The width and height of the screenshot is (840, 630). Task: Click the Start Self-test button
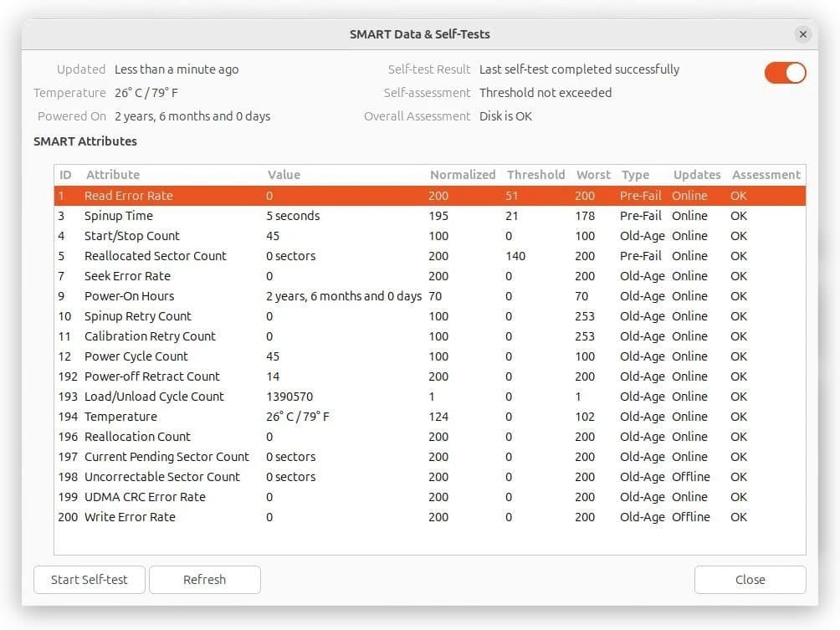pos(89,580)
